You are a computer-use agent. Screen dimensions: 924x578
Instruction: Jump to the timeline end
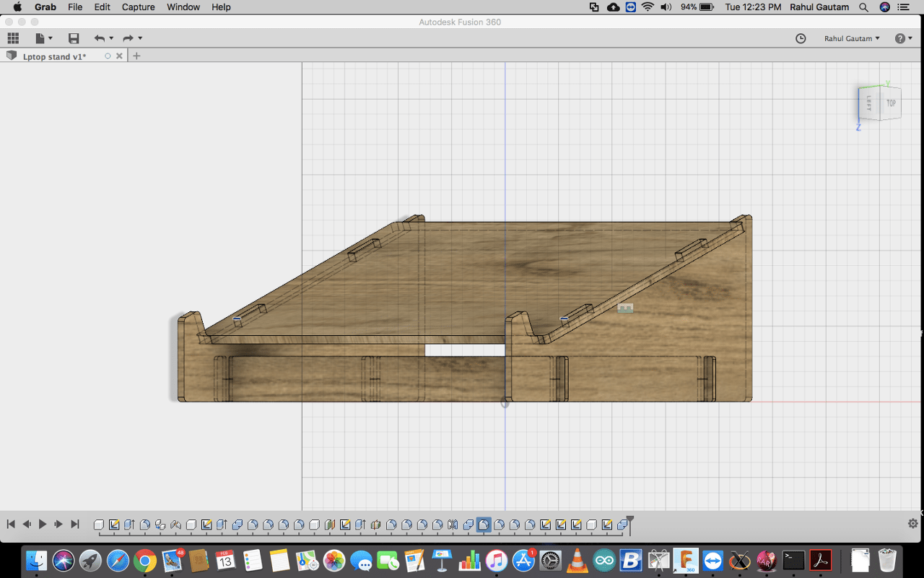click(x=74, y=524)
